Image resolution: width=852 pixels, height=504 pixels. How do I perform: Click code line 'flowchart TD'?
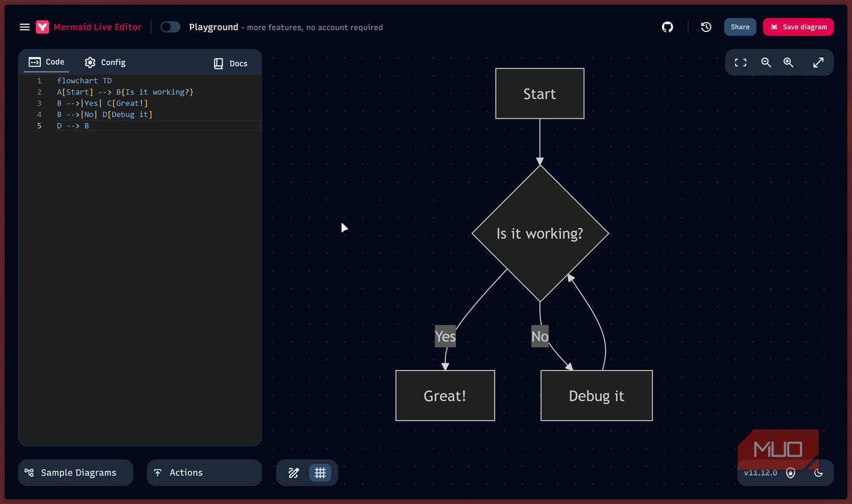[84, 81]
